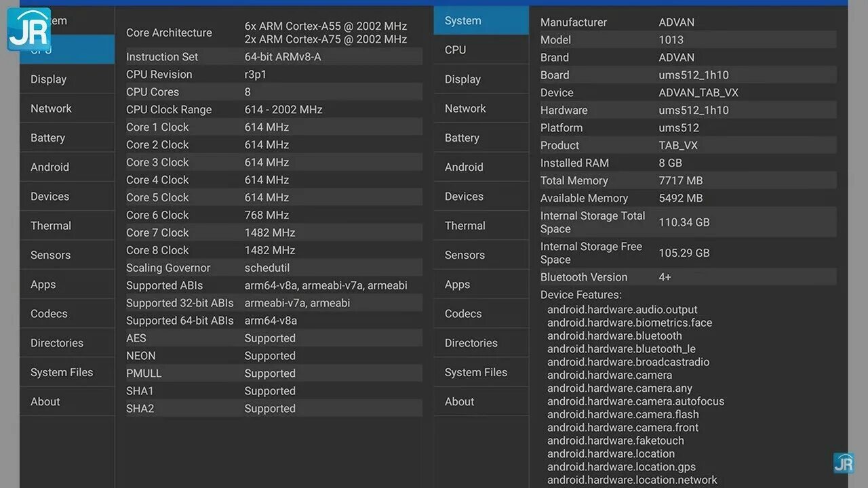Select 'android.hardware.biometrics.face' feature entry
This screenshot has width=868, height=488.
630,323
